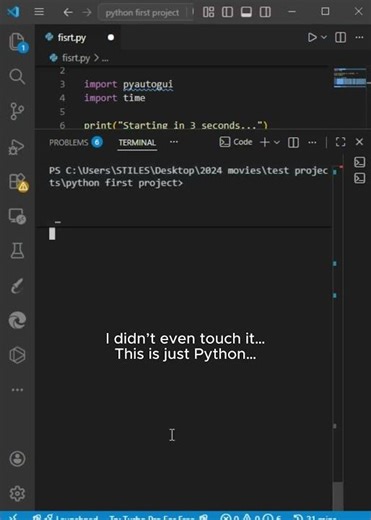Screen dimensions: 371x520
Task: Open the Run and Debug view
Action: [x=17, y=147]
